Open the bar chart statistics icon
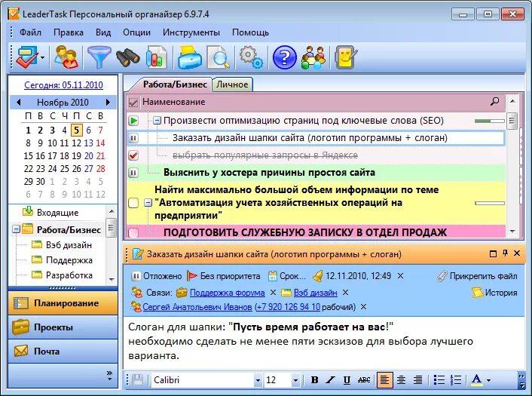Viewport: 532px width, 396px height. point(157,57)
